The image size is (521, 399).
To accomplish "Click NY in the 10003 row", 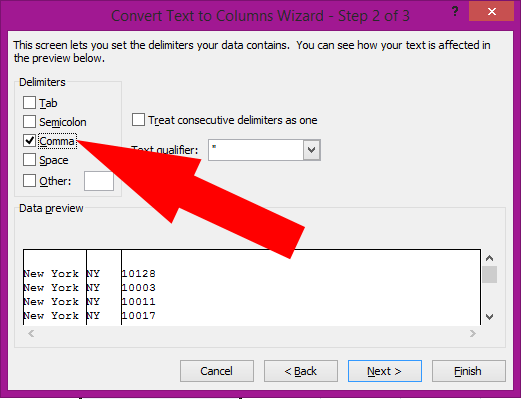I will [93, 288].
